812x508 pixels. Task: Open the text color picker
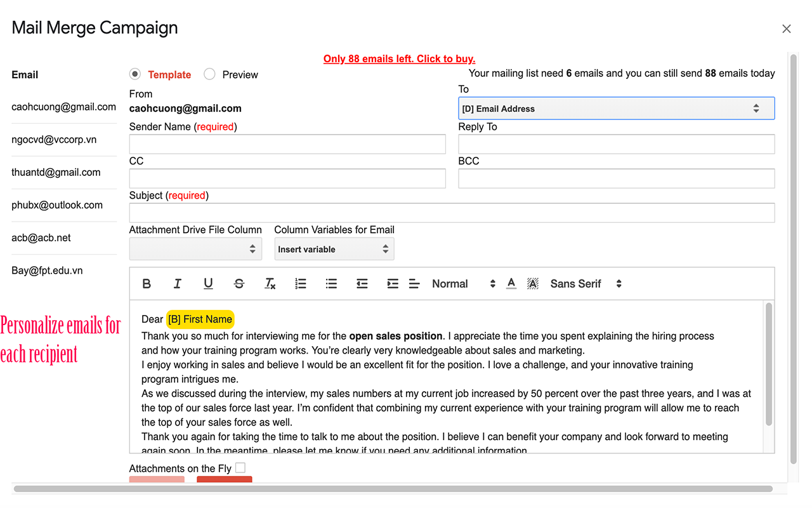click(x=511, y=284)
